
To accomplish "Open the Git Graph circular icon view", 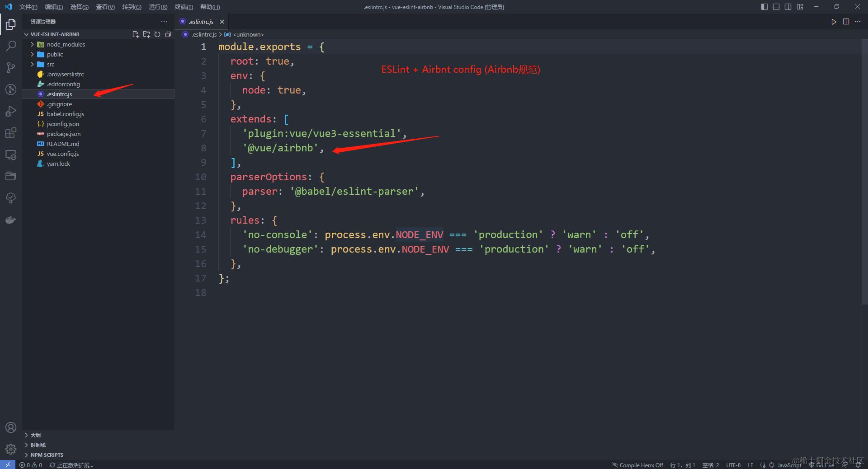I will pyautogui.click(x=11, y=89).
